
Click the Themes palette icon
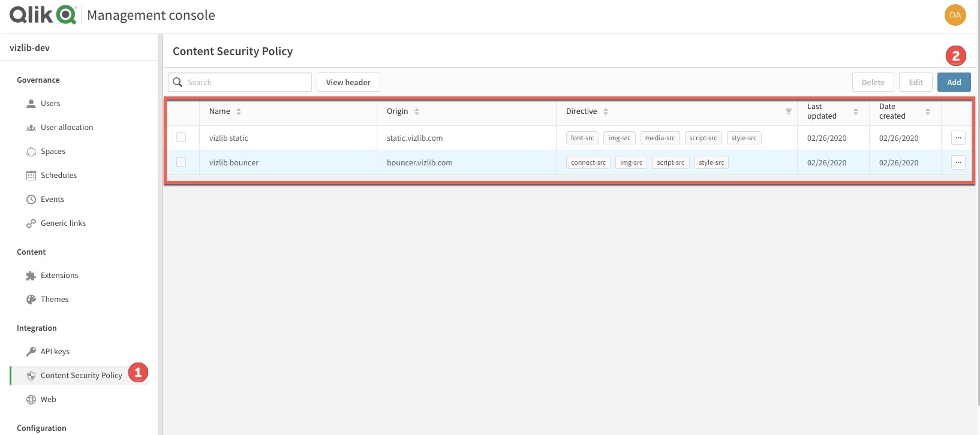coord(31,300)
